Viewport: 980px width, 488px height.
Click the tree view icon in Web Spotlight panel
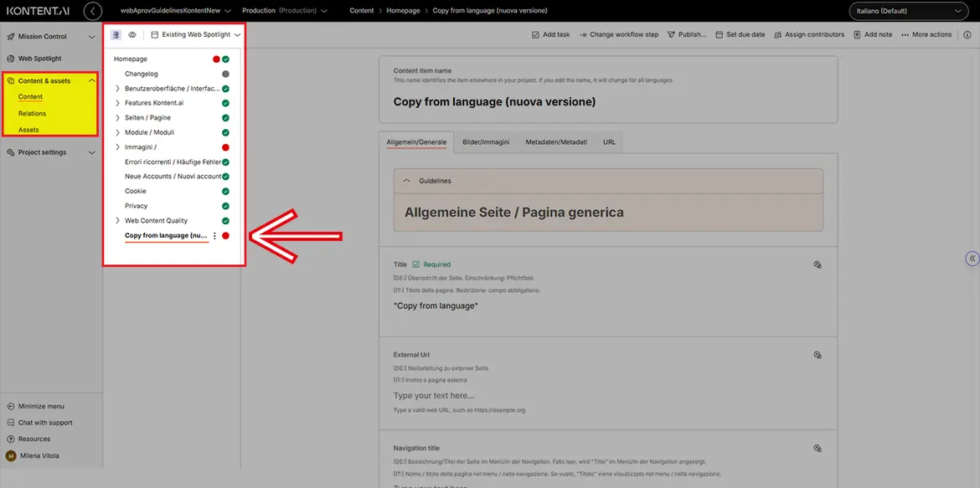[x=116, y=35]
